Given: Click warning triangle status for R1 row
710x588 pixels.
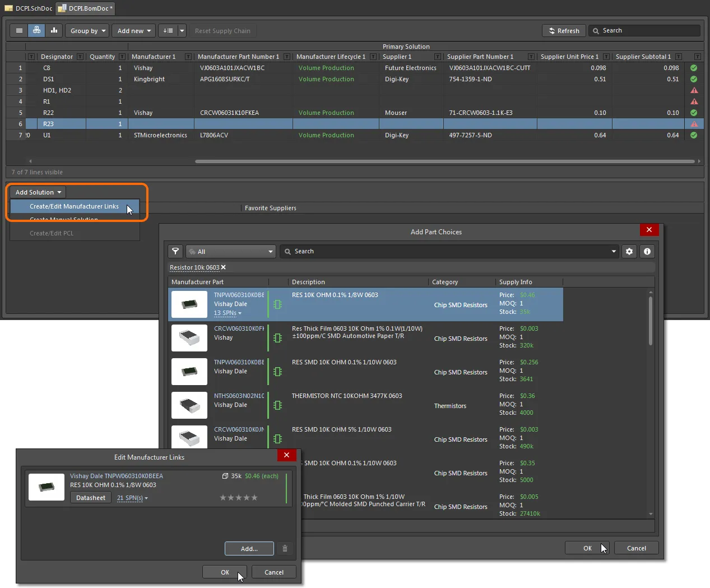Looking at the screenshot, I should pos(694,101).
